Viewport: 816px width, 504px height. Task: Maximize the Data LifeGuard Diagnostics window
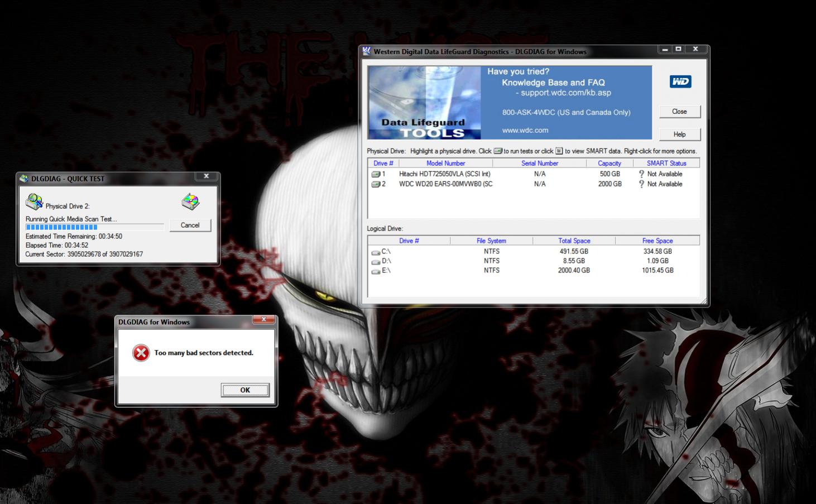(x=678, y=49)
